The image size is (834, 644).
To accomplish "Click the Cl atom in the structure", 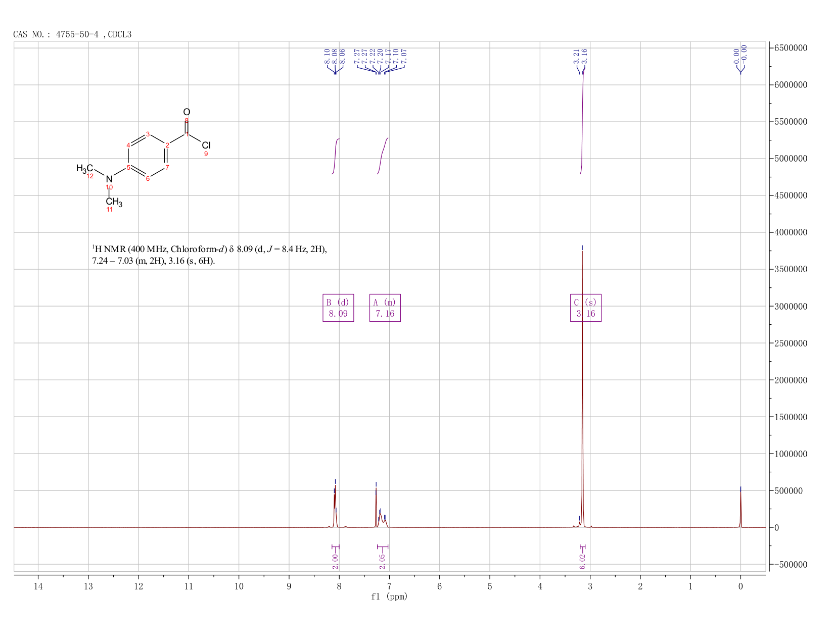I will [206, 145].
